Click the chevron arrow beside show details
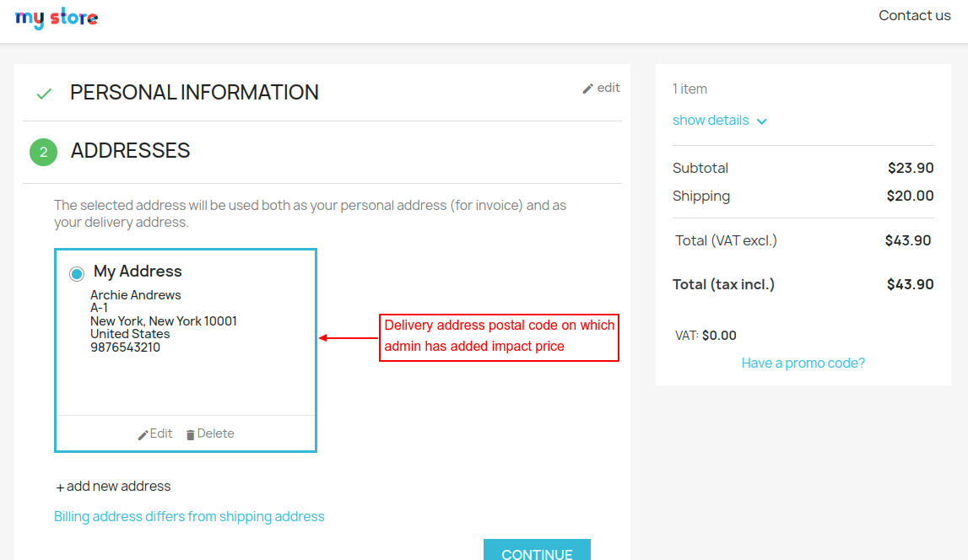 [762, 121]
